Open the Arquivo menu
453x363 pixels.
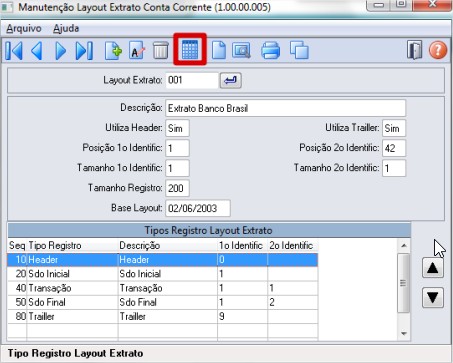(24, 28)
